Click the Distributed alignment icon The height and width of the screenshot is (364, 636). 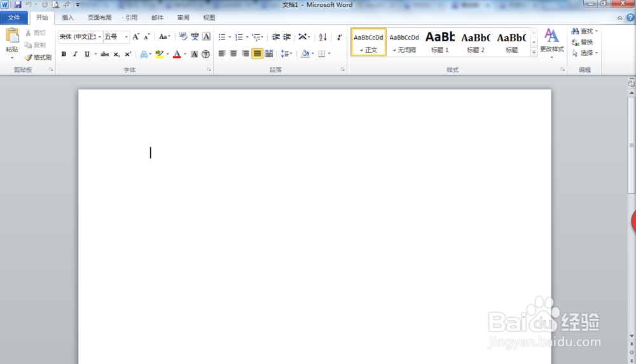click(269, 53)
